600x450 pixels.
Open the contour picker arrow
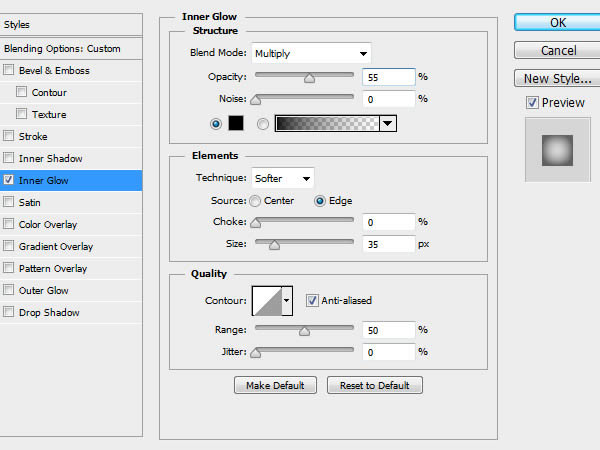click(x=287, y=301)
